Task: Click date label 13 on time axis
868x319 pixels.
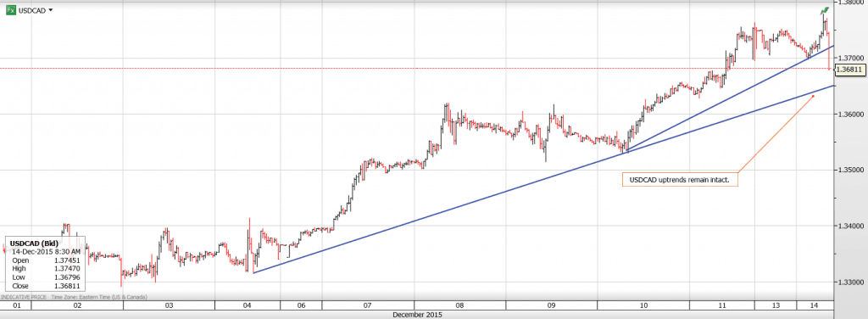Action: click(x=776, y=305)
